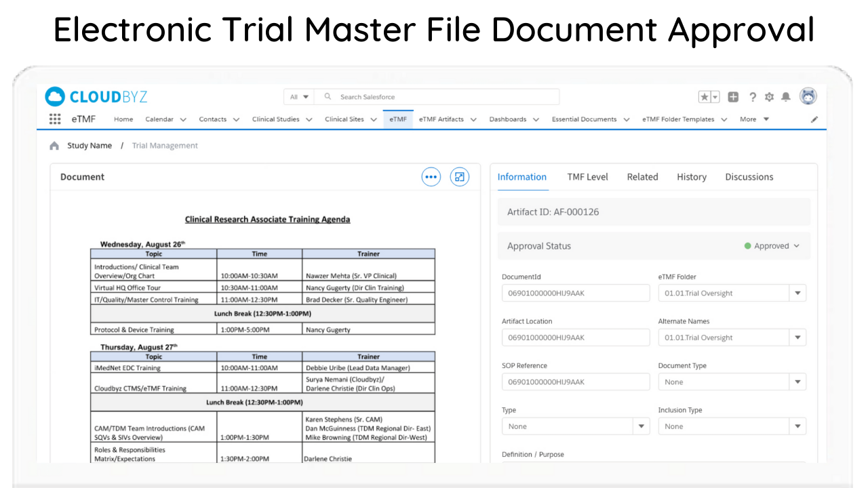Expand the More navigation menu

755,119
